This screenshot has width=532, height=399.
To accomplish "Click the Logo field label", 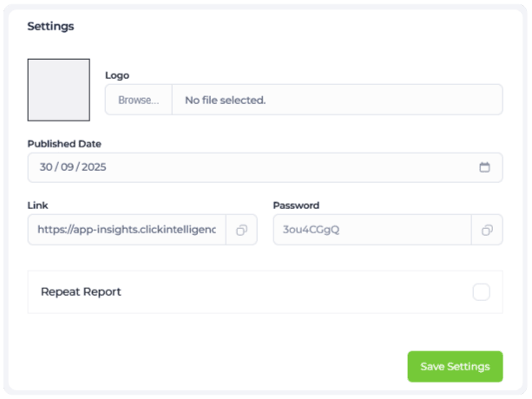I will coord(117,75).
